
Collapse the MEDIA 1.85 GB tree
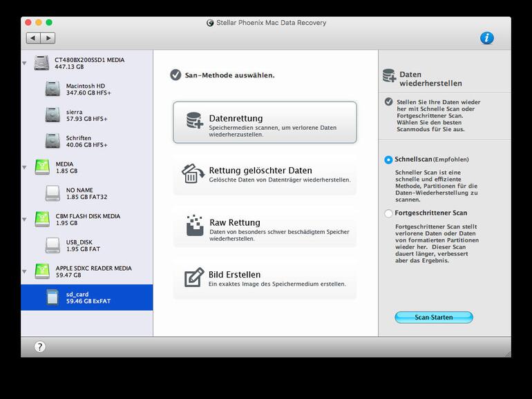coord(24,168)
